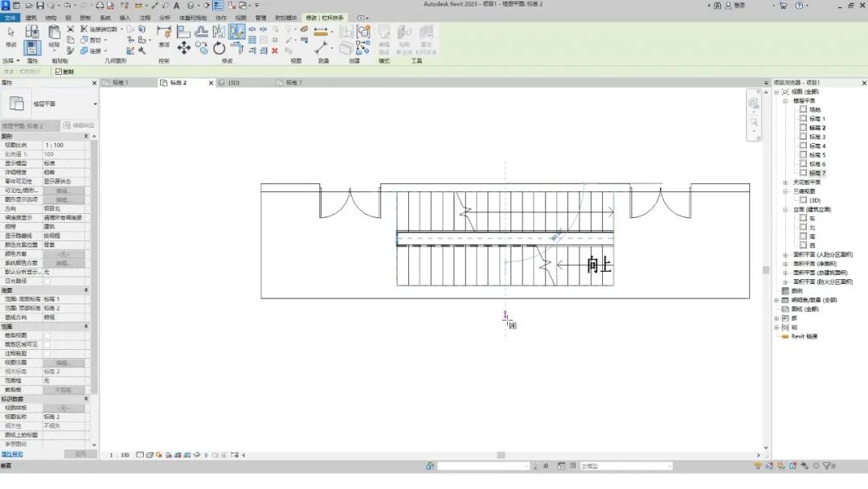The height and width of the screenshot is (489, 868).
Task: Click Save in the quick access toolbar
Action: coord(40,6)
